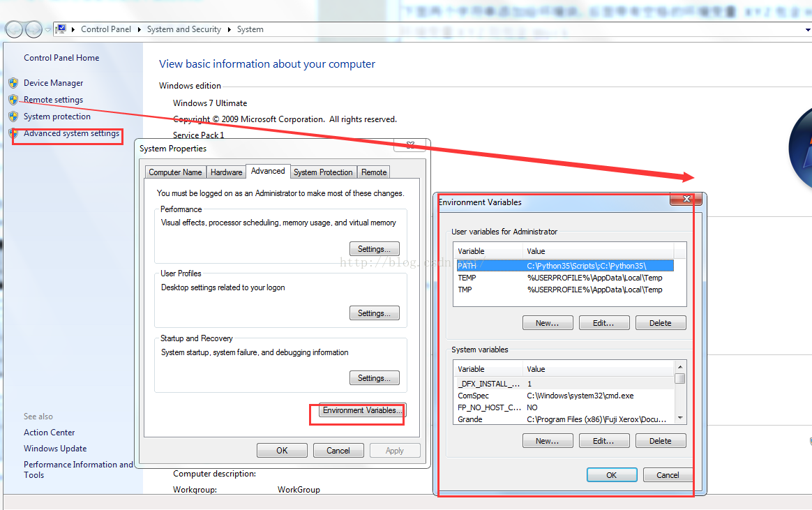The image size is (812, 510).
Task: Select ComSpec system variable row
Action: click(x=565, y=396)
